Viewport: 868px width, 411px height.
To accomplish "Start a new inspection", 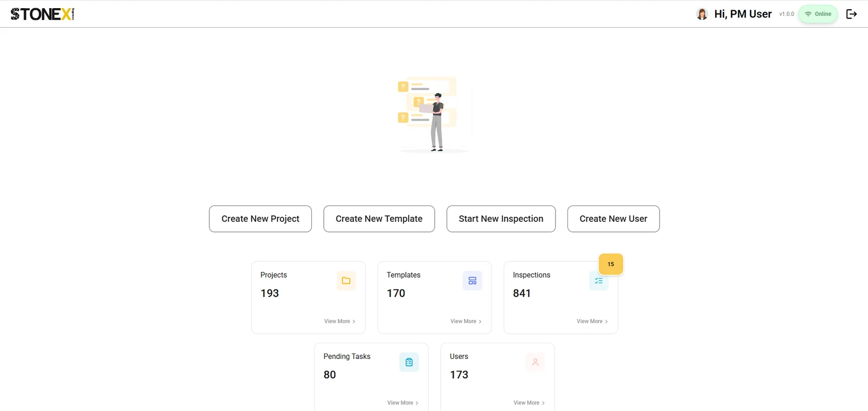I will click(x=501, y=219).
